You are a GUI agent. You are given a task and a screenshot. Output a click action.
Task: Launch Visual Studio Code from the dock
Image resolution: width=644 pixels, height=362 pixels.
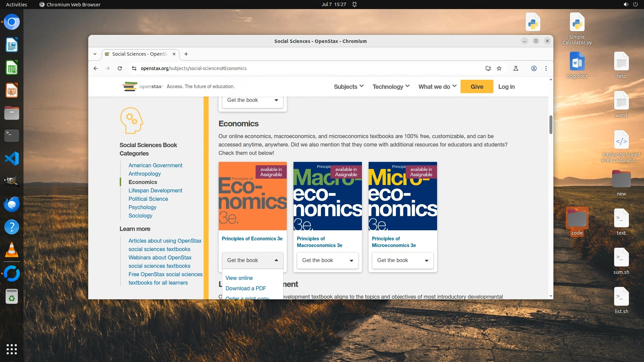coord(12,159)
